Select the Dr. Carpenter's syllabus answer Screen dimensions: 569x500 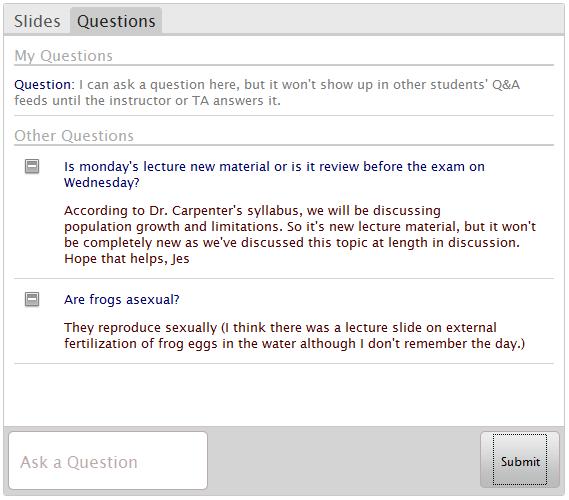300,234
